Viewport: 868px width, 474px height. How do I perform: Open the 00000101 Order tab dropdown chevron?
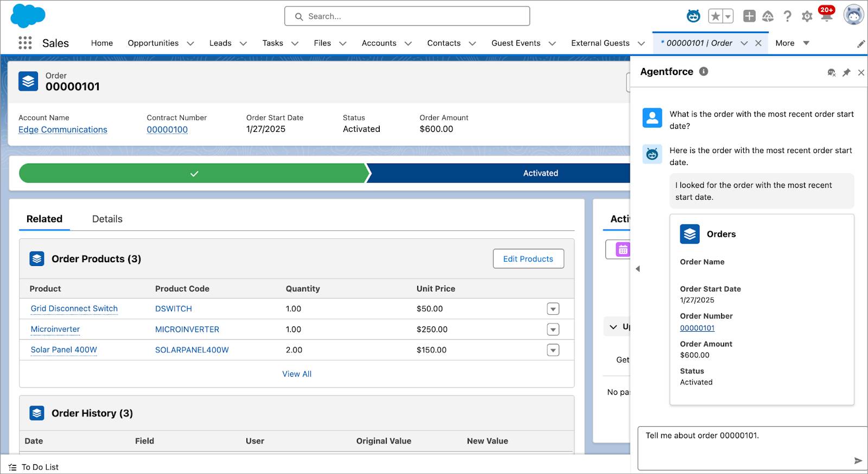tap(744, 43)
